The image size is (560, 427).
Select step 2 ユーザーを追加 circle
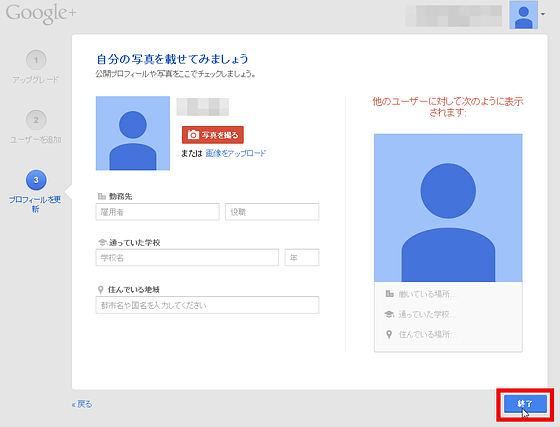click(x=36, y=120)
